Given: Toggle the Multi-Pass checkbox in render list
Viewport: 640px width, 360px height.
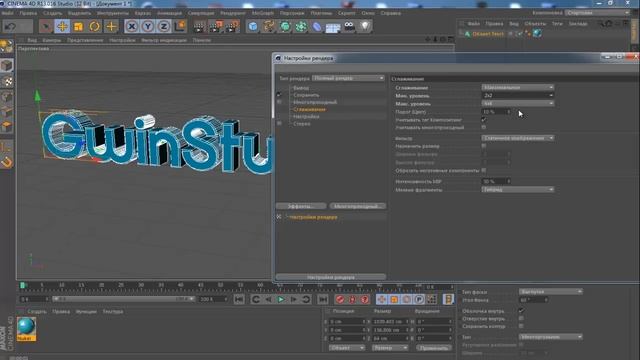Looking at the screenshot, I should click(x=279, y=102).
